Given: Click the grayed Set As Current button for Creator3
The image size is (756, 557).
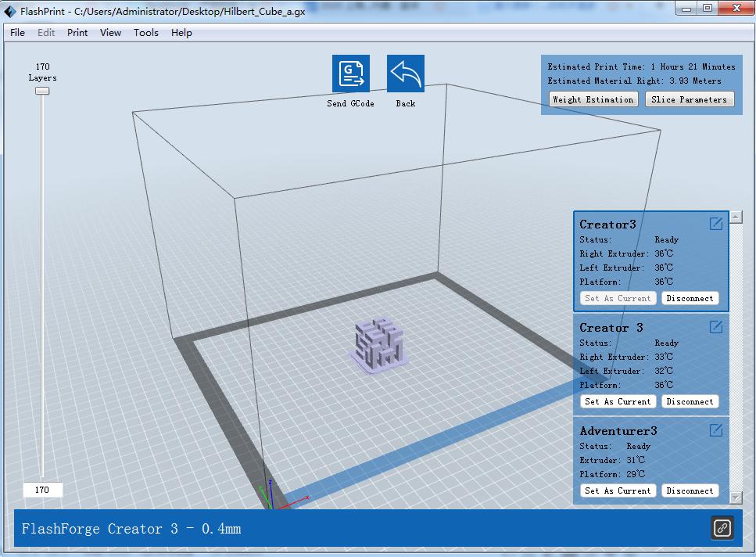Looking at the screenshot, I should click(618, 298).
